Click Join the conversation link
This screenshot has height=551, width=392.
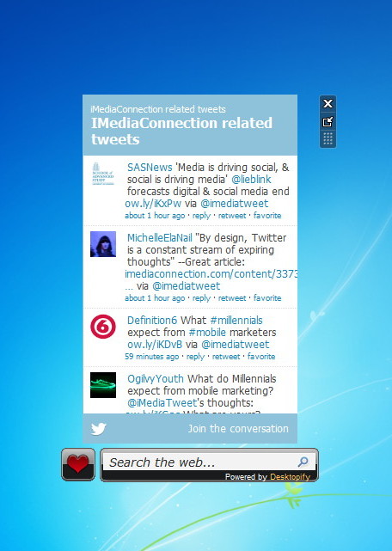click(238, 429)
